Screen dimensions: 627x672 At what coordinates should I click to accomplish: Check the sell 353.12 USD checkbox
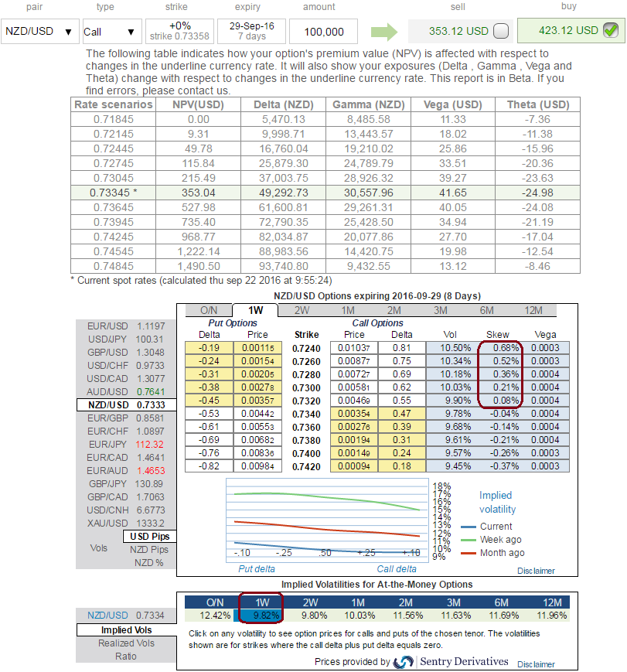(x=501, y=32)
